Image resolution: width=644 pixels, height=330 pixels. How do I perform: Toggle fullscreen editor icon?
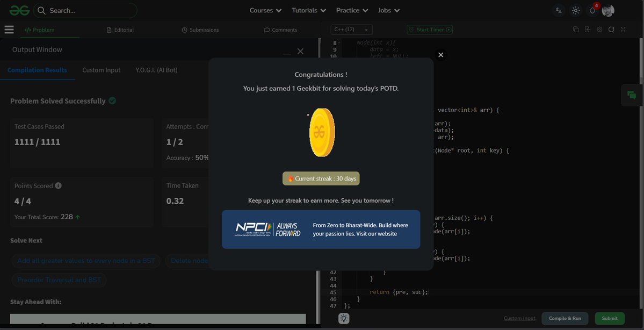click(623, 29)
